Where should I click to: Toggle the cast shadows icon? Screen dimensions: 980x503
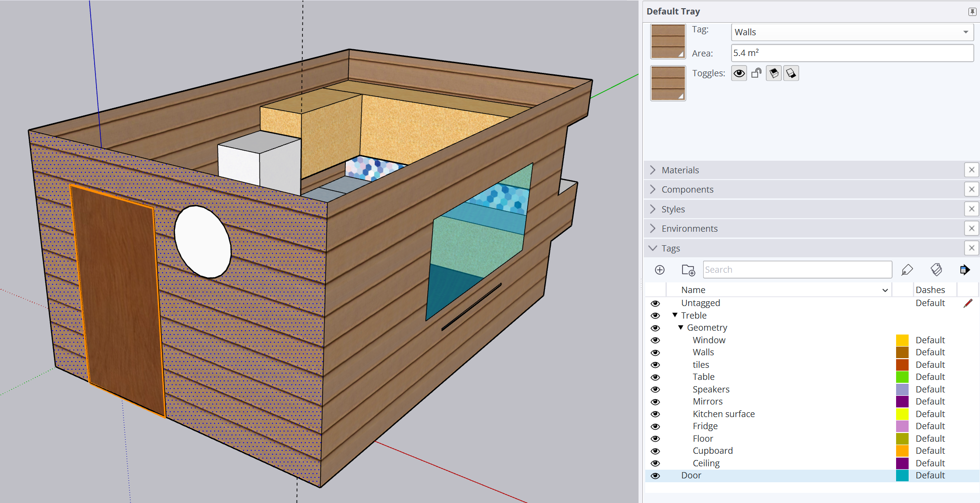[x=791, y=73]
